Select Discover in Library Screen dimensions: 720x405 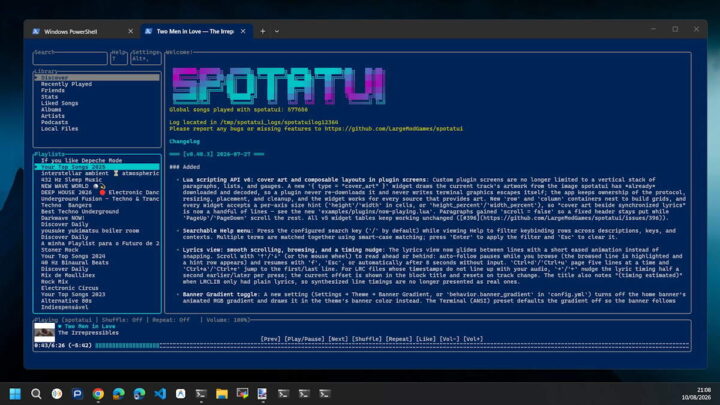[x=97, y=78]
